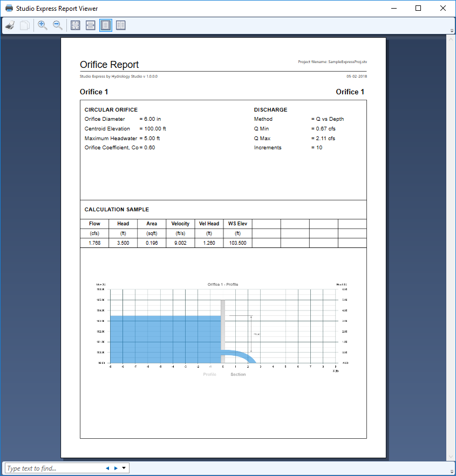Viewport: 456px width, 476px height.
Task: Click the Copy pages icon
Action: [x=25, y=25]
